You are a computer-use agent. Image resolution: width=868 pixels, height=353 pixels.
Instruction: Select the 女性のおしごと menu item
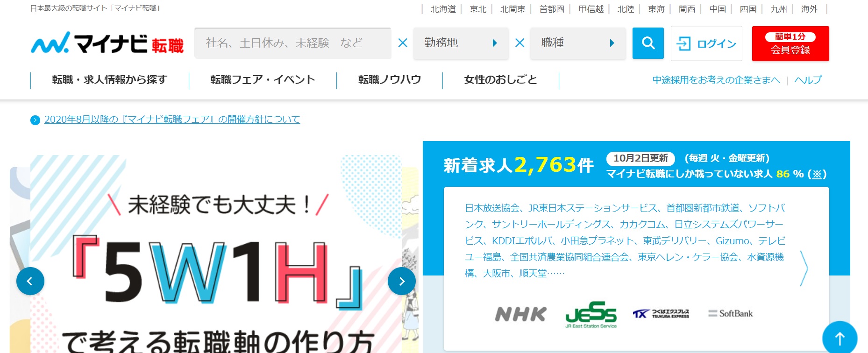tap(500, 80)
